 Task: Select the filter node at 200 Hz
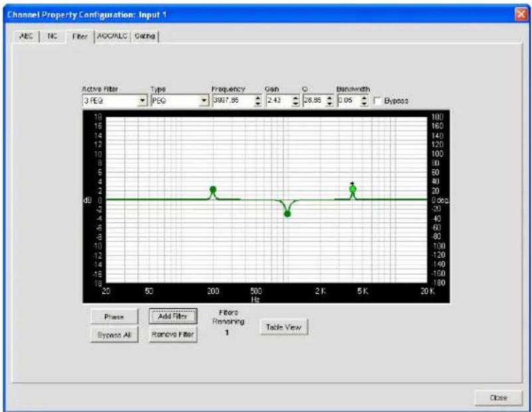pos(213,189)
